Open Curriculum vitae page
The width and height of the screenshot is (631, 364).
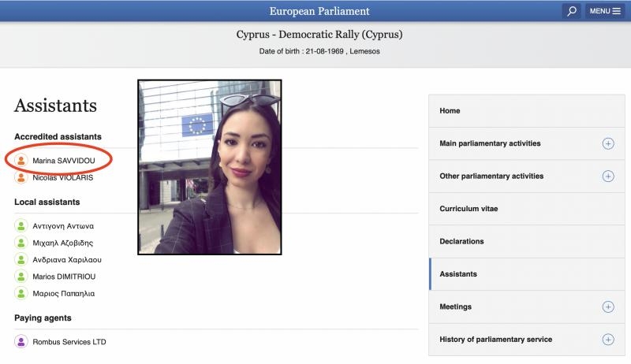tap(527, 209)
